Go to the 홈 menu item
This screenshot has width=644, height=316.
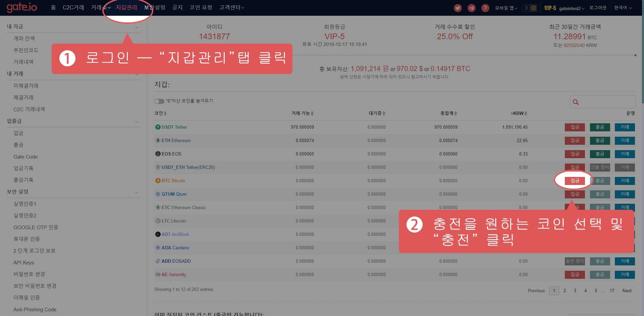tap(53, 7)
